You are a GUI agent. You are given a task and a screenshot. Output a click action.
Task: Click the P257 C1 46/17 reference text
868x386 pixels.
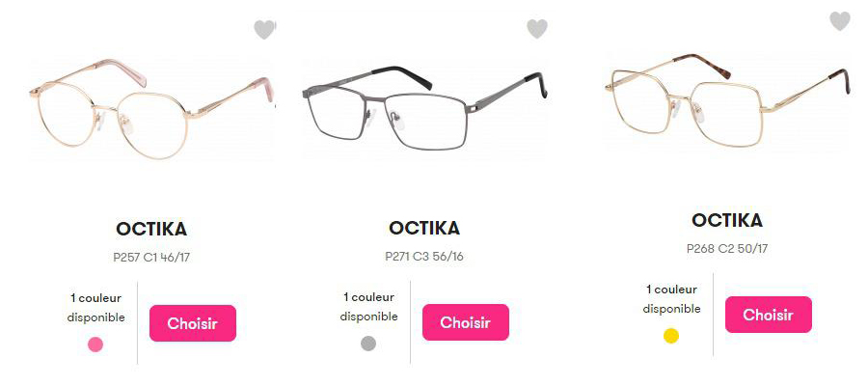[x=151, y=258]
